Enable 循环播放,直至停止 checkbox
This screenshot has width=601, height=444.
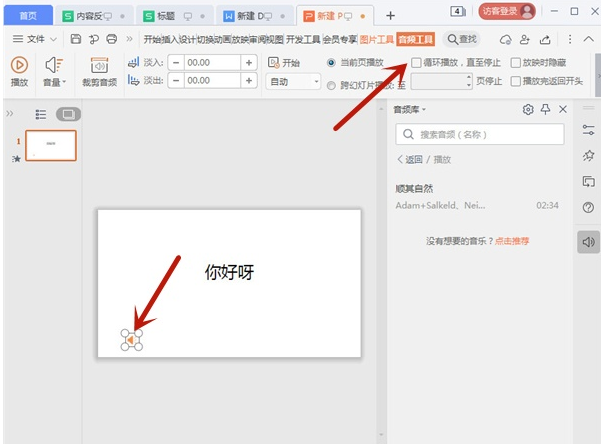pyautogui.click(x=416, y=62)
